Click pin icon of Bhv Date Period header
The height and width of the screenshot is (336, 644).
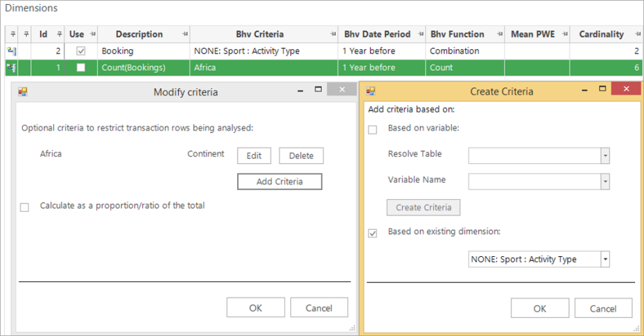click(x=421, y=34)
